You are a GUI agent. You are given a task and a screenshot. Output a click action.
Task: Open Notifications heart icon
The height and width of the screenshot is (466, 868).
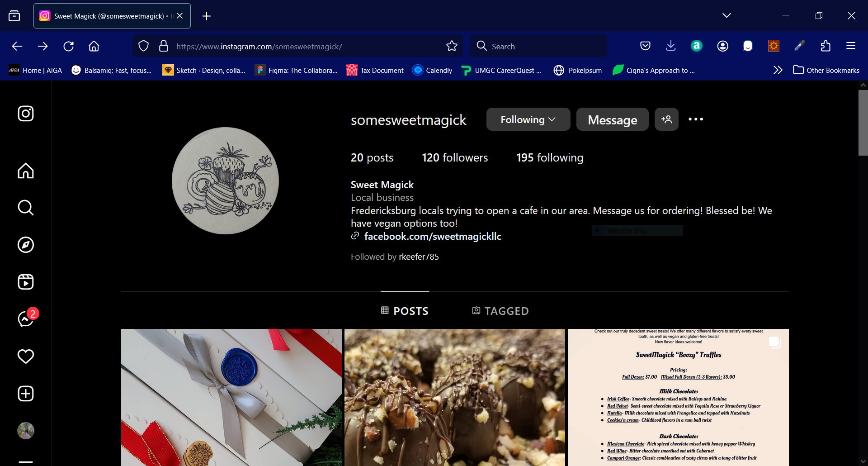pyautogui.click(x=26, y=357)
